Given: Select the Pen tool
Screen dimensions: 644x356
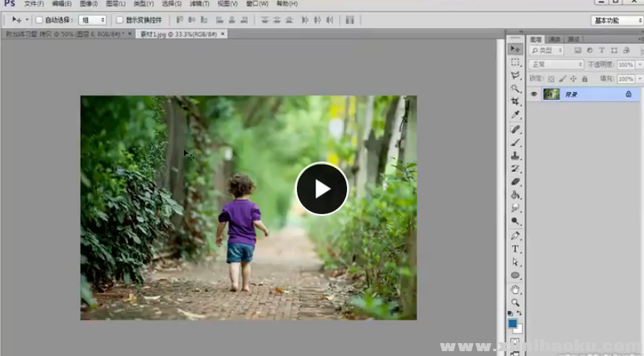Looking at the screenshot, I should (x=516, y=235).
